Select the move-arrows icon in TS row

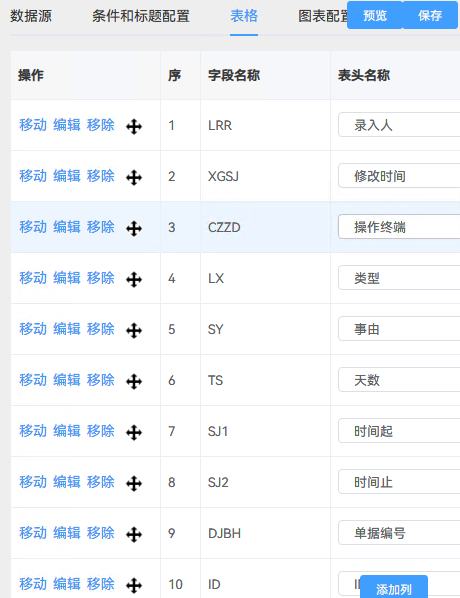134,381
